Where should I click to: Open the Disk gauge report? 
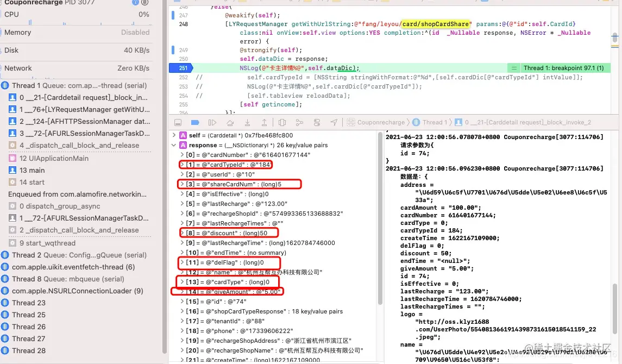77,51
